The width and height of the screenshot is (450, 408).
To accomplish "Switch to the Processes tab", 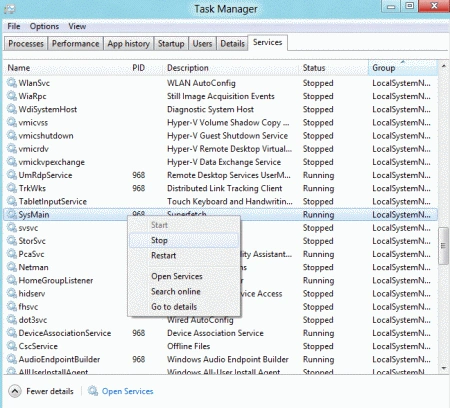I will point(26,44).
